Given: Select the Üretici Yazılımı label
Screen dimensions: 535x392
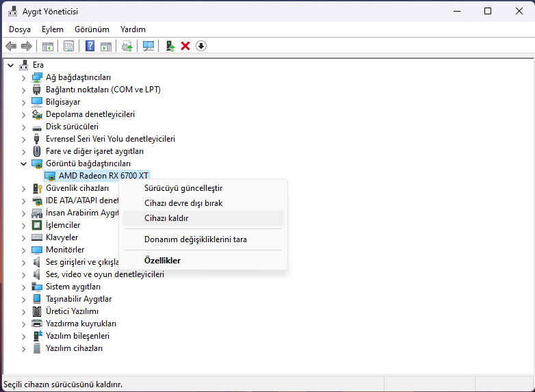Looking at the screenshot, I should coord(72,311).
